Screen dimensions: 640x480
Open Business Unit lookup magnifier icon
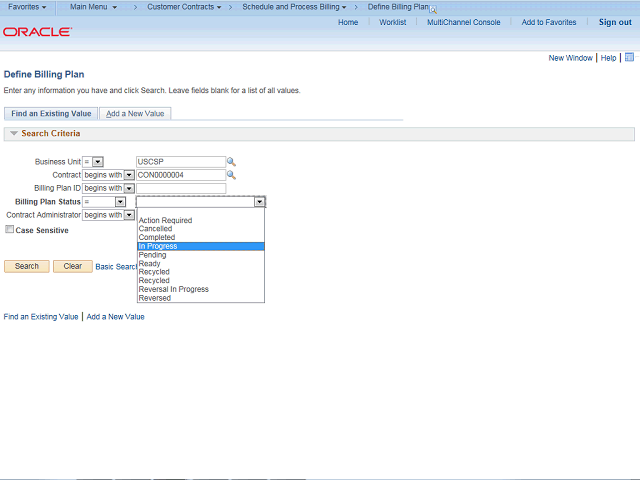tap(231, 162)
